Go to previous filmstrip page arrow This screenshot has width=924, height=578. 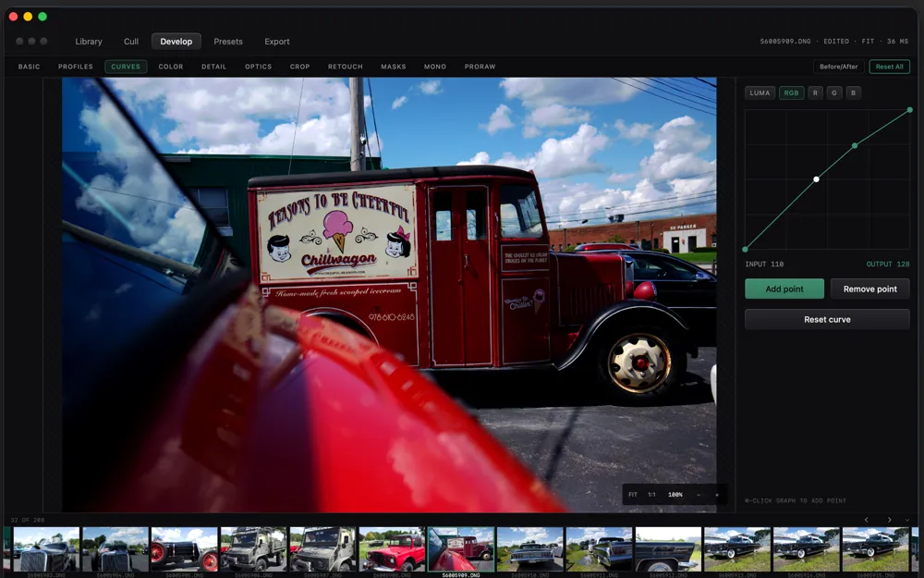click(x=867, y=520)
